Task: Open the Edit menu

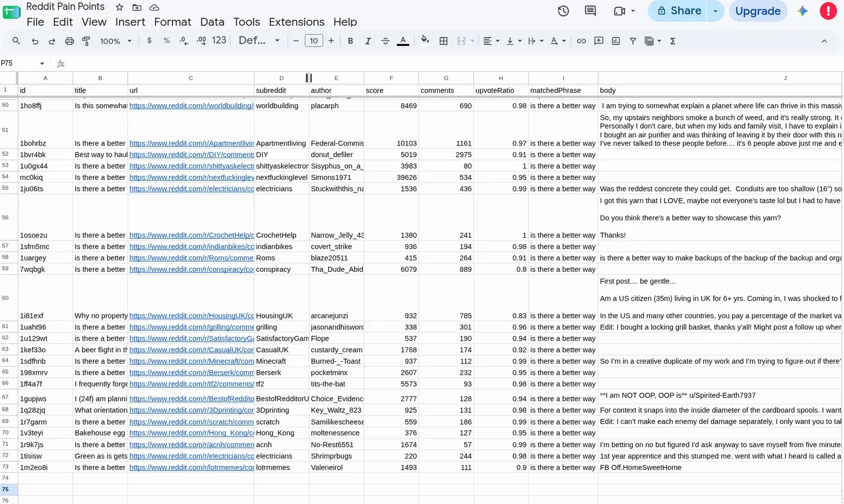Action: (63, 22)
